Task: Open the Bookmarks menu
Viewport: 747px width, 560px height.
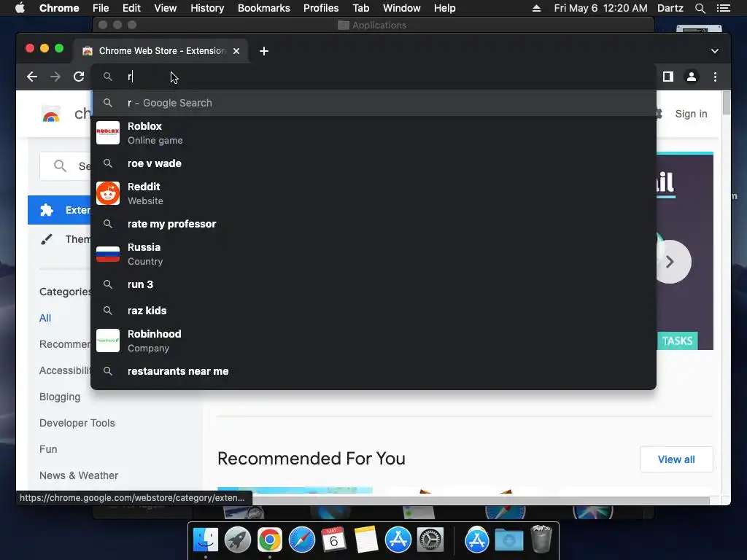Action: (264, 8)
